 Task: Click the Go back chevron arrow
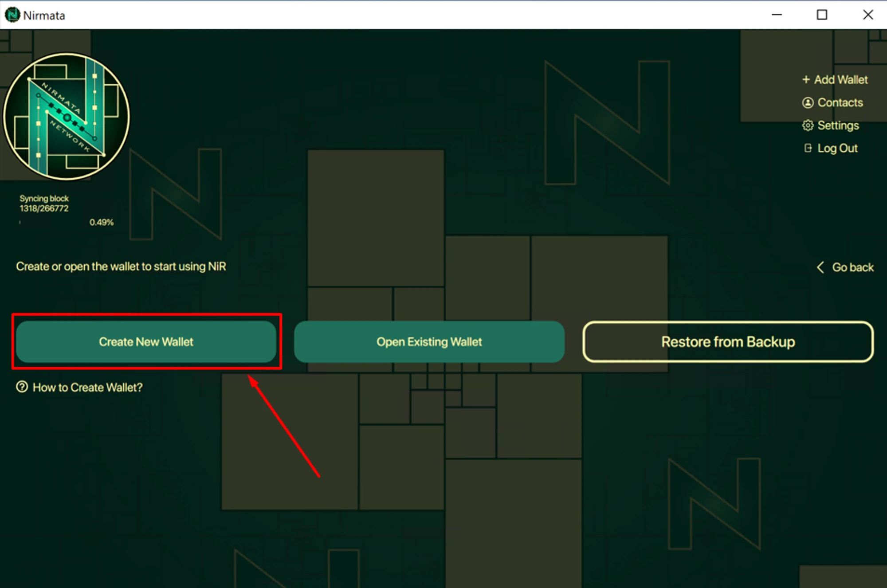(820, 267)
